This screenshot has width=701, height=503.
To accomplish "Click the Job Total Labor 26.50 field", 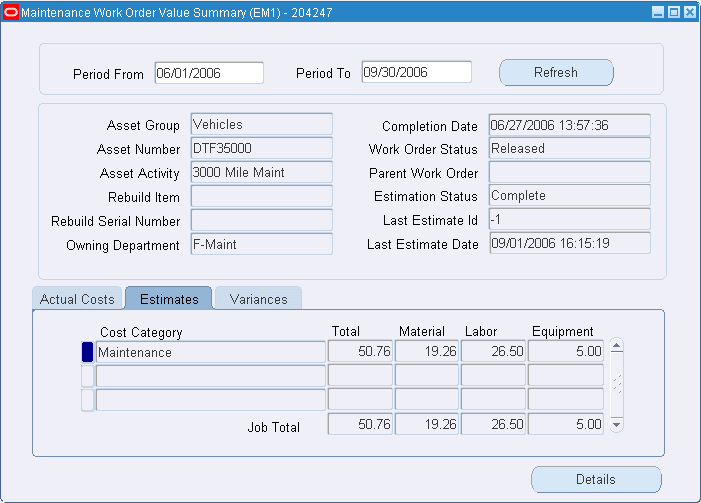I will pyautogui.click(x=494, y=424).
